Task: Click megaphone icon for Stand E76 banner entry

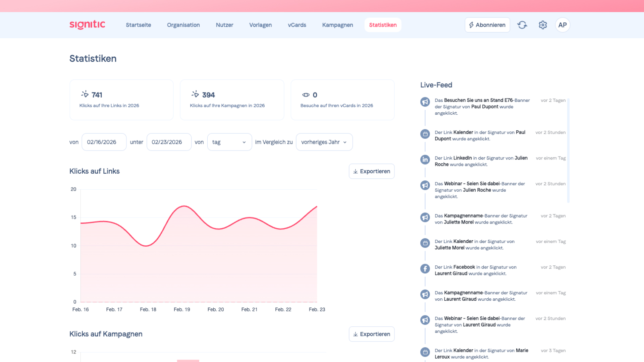Action: point(425,102)
